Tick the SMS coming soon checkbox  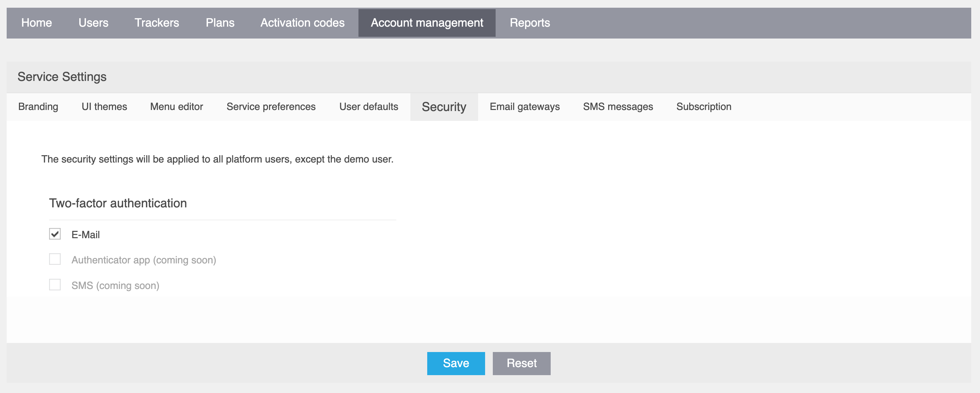point(55,285)
